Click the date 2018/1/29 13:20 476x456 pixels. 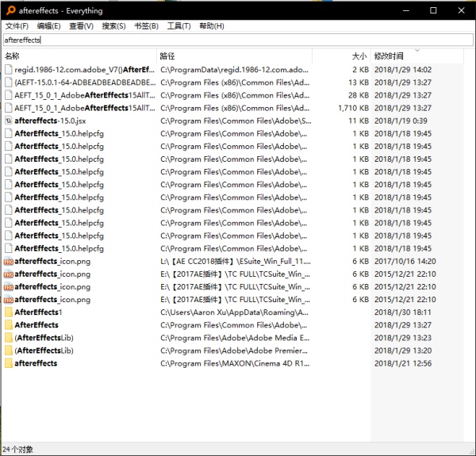click(403, 351)
